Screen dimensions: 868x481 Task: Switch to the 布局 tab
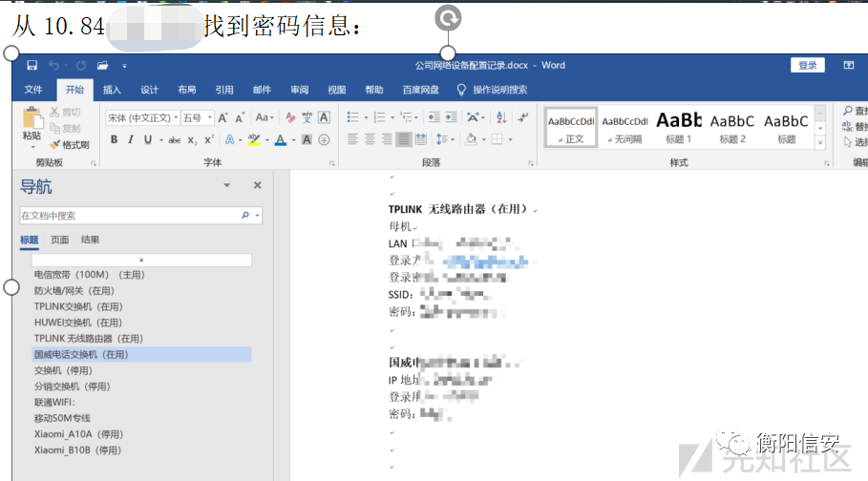[x=187, y=90]
